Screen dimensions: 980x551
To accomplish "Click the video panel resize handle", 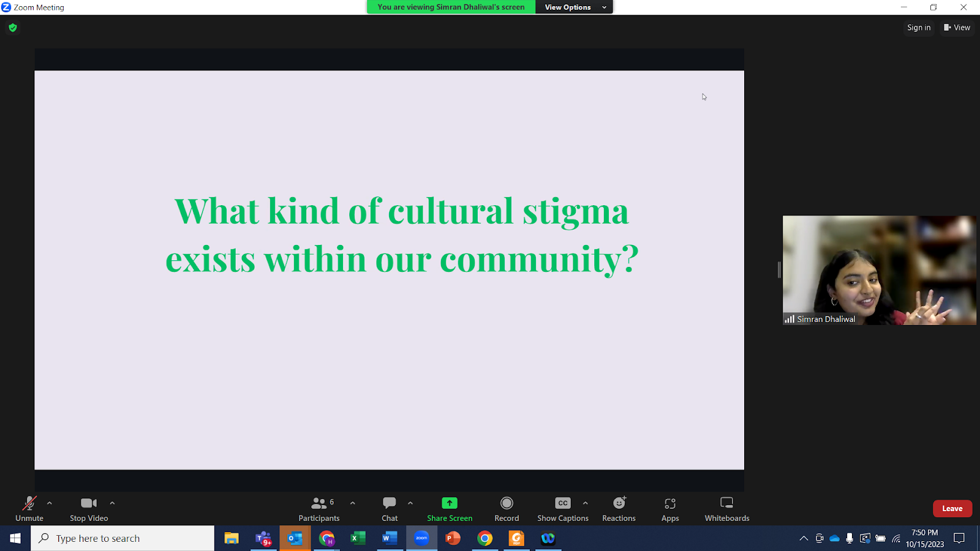I will [x=779, y=269].
